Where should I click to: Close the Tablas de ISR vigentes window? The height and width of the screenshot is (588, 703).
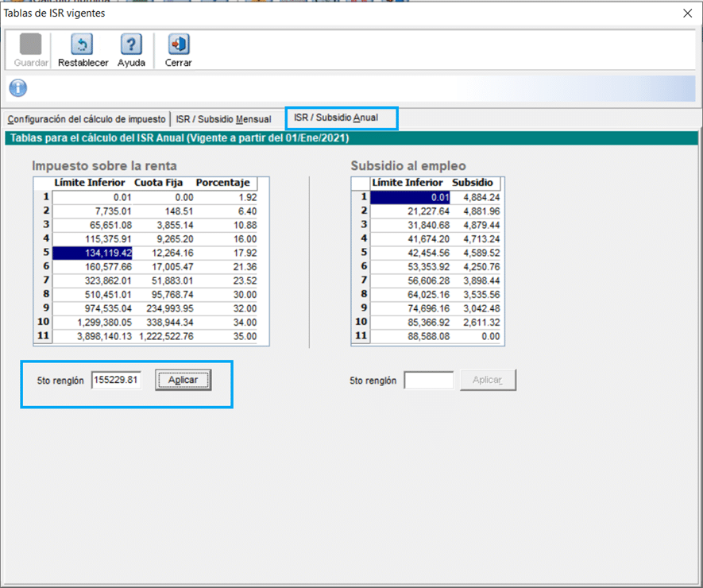pos(687,14)
